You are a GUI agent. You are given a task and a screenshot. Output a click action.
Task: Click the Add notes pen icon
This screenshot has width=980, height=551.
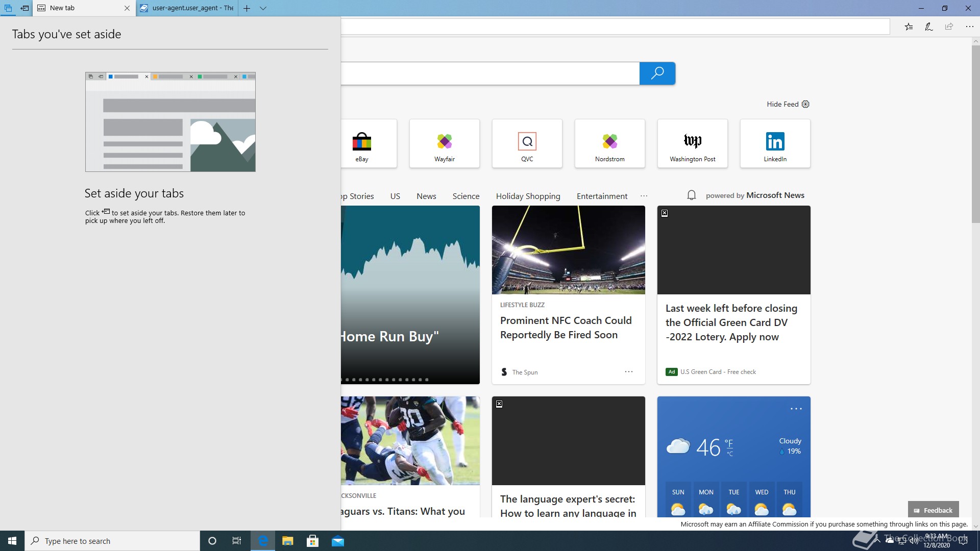(x=929, y=27)
